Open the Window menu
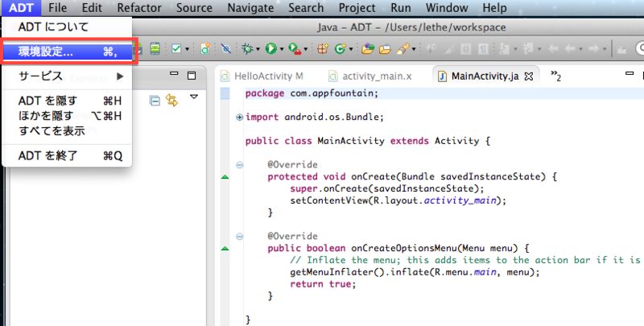Viewport: 644px width, 326px height. tap(447, 8)
